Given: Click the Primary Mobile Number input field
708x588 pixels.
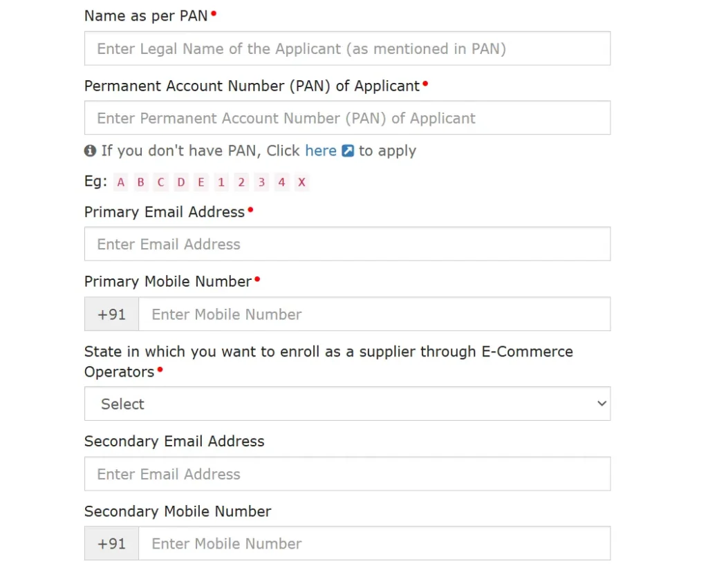Looking at the screenshot, I should pyautogui.click(x=375, y=314).
